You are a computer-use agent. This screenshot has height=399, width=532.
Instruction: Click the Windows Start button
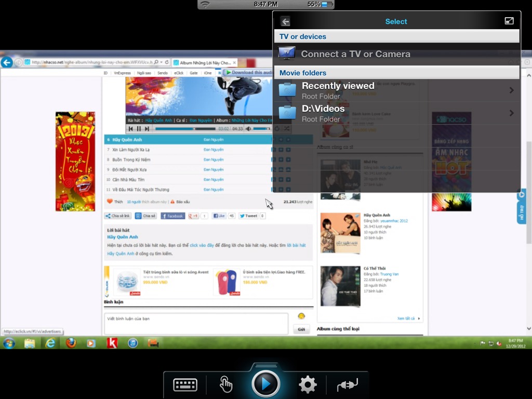point(9,343)
